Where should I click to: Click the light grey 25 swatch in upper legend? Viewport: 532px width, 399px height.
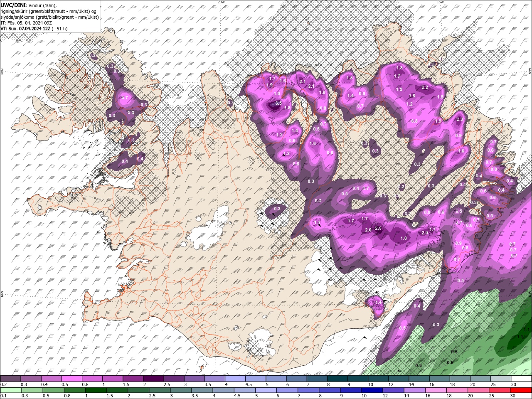501,379
